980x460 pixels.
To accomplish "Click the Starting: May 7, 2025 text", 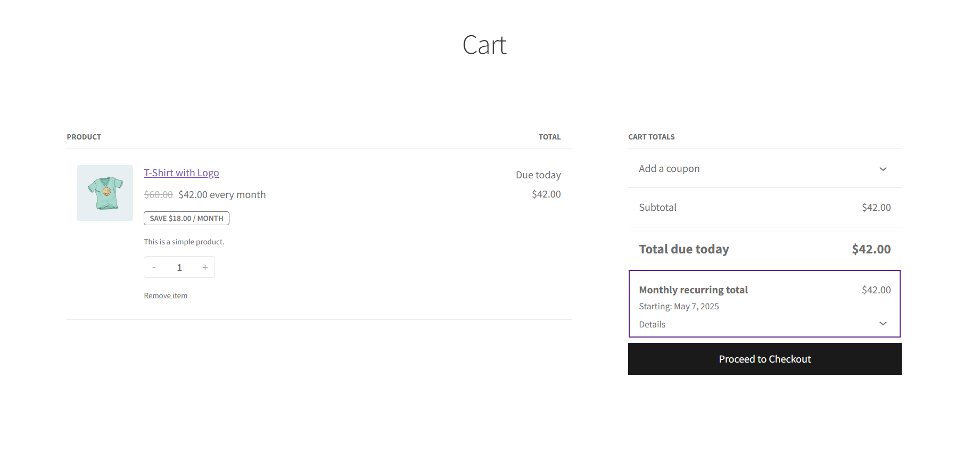I will [679, 307].
